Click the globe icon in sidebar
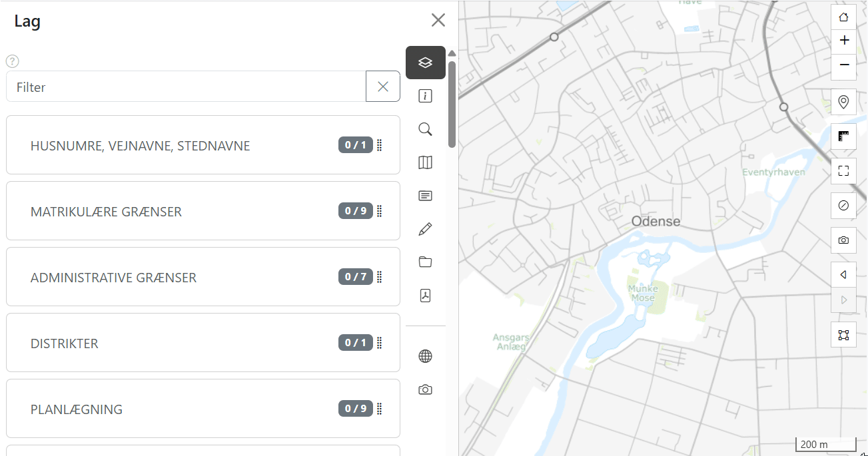Screen dimensions: 868x456 click(x=425, y=356)
